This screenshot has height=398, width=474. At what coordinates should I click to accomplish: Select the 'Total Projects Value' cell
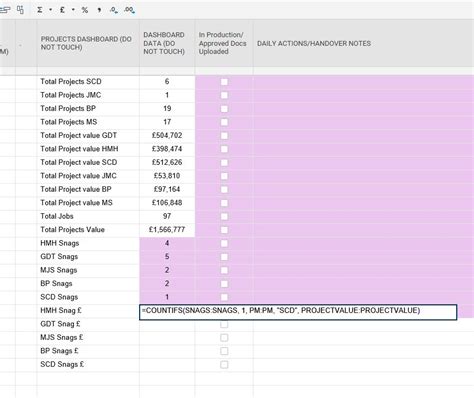tap(88, 230)
